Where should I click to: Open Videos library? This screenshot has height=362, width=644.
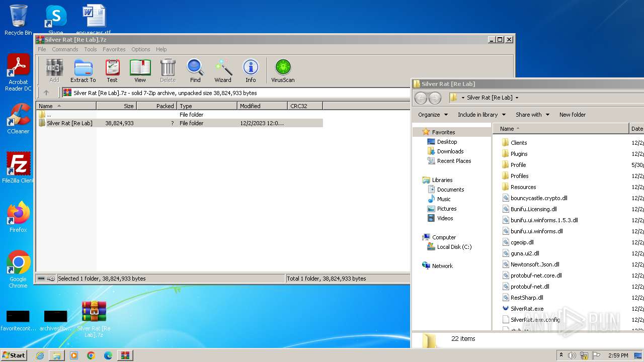pyautogui.click(x=445, y=218)
